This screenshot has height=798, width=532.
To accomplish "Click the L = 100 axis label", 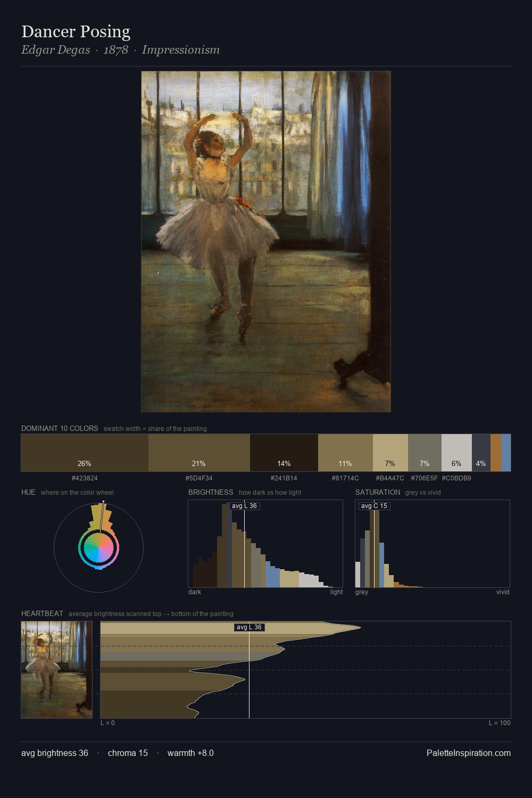I will tap(500, 723).
